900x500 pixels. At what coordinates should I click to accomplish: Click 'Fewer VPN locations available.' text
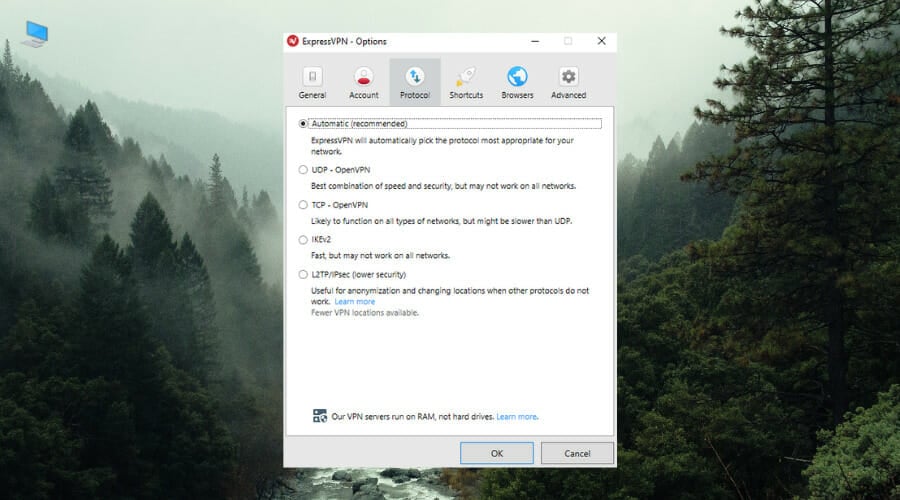point(365,313)
